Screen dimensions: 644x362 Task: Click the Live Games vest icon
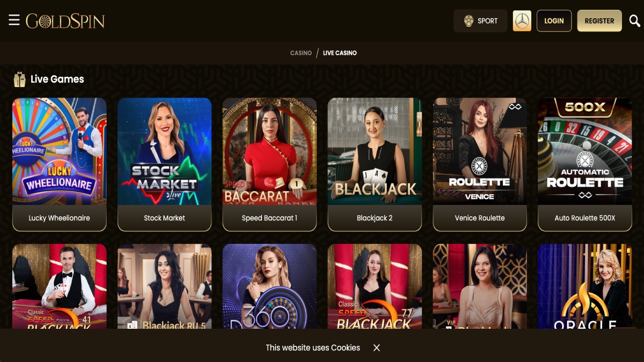pos(20,79)
